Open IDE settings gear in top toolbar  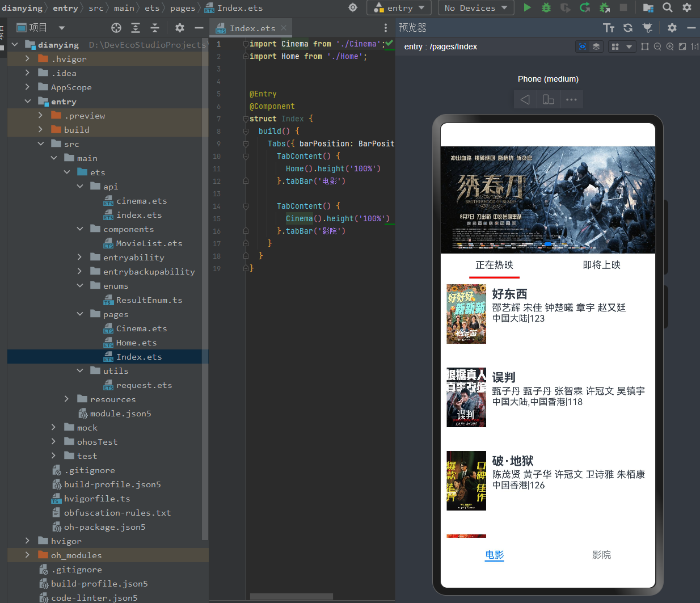tap(687, 7)
